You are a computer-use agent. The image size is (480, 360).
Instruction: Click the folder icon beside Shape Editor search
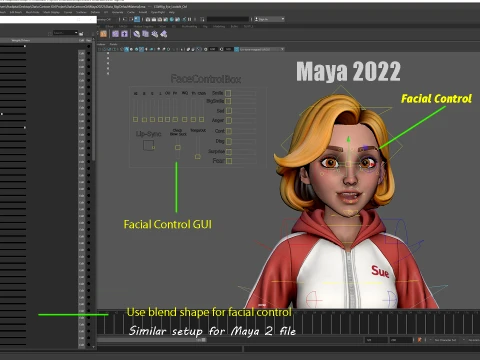[x=81, y=33]
